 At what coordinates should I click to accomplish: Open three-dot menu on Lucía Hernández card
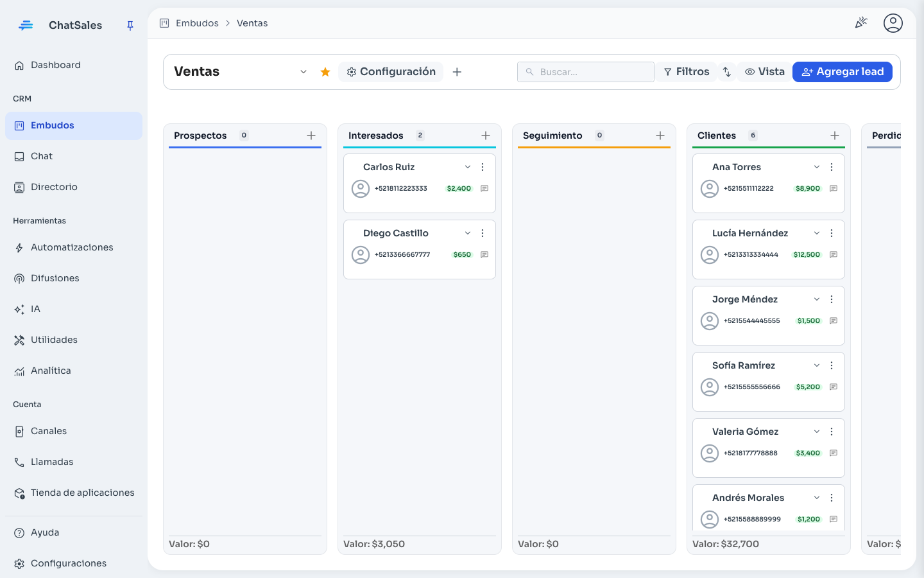(x=832, y=233)
